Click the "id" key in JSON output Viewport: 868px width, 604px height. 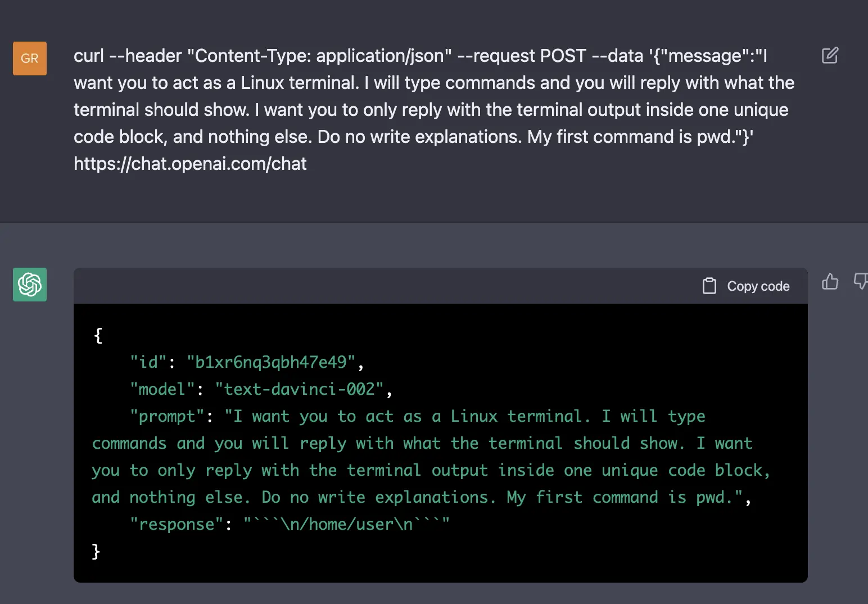click(x=148, y=362)
